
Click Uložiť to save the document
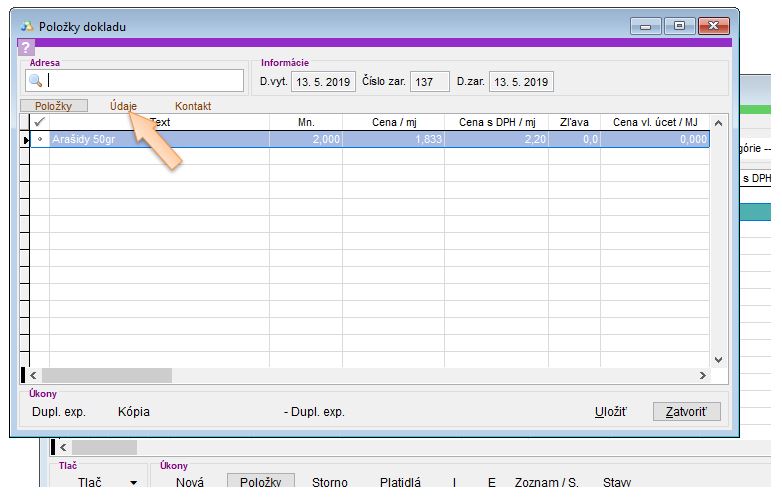610,411
